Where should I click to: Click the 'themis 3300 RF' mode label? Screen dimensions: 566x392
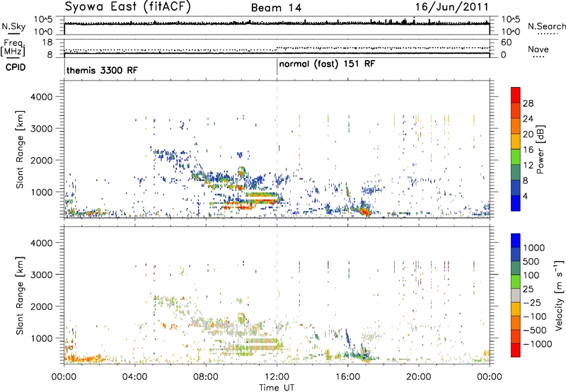coord(102,70)
